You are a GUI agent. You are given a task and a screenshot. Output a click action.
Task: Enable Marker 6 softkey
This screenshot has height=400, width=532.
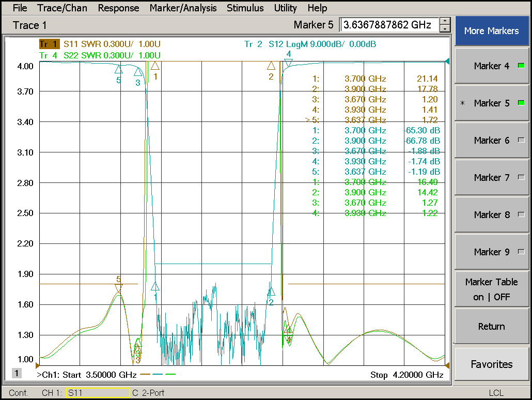(492, 140)
